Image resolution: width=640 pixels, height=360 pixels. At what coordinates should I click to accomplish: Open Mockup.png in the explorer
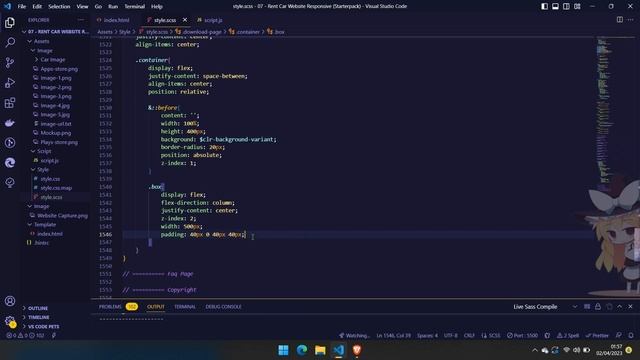point(56,133)
